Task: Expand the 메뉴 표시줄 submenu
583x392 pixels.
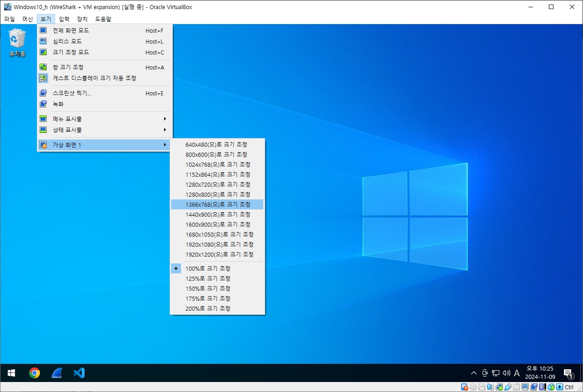Action: point(105,119)
